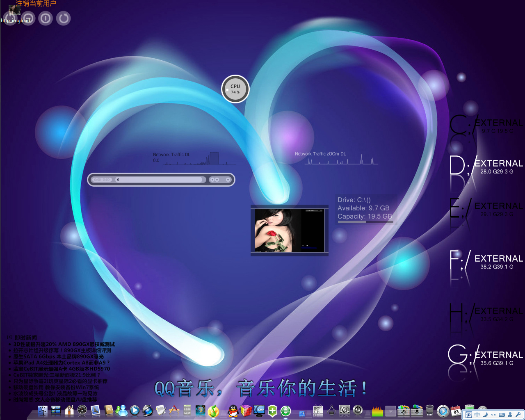The height and width of the screenshot is (420, 525).
Task: Open the notepad with pen dock icon
Action: pos(161,411)
